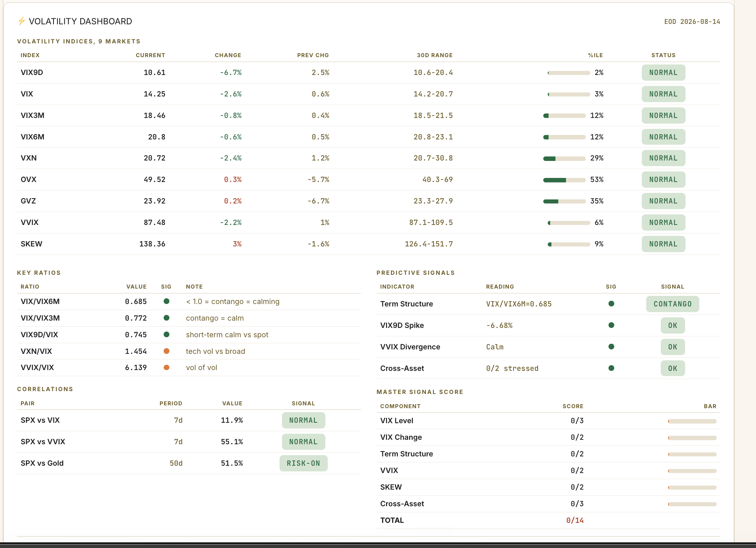The width and height of the screenshot is (756, 548).
Task: Click the green dot in the VVIX Divergence row
Action: pyautogui.click(x=611, y=347)
